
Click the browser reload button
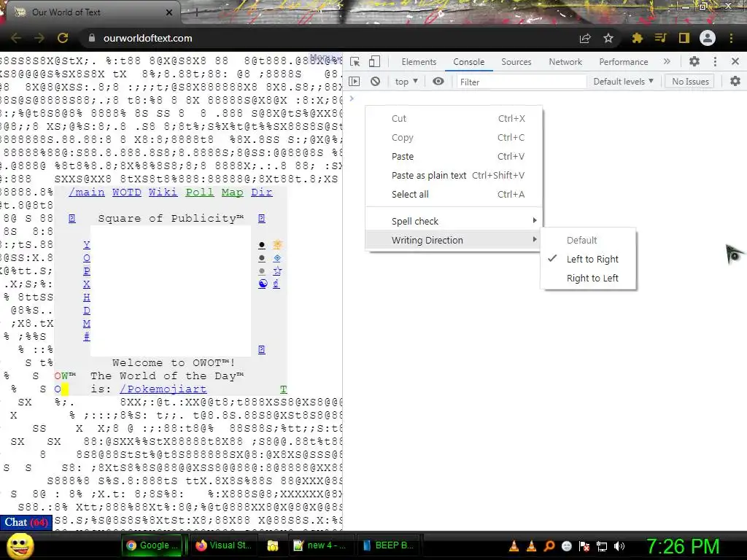click(x=63, y=38)
